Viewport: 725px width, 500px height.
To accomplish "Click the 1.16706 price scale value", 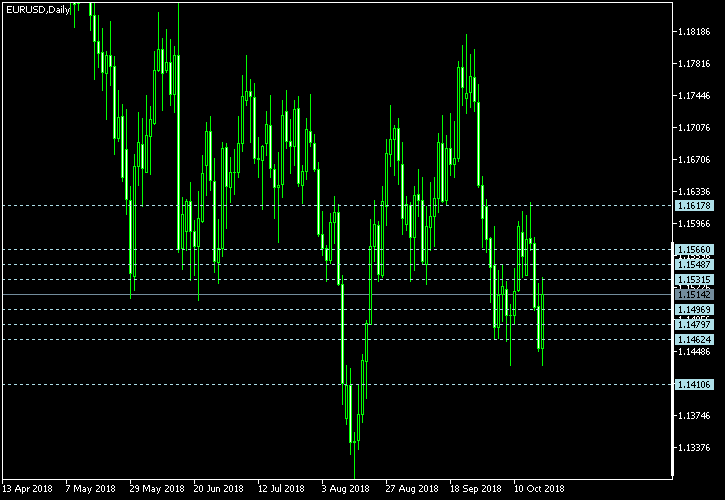I will (694, 160).
